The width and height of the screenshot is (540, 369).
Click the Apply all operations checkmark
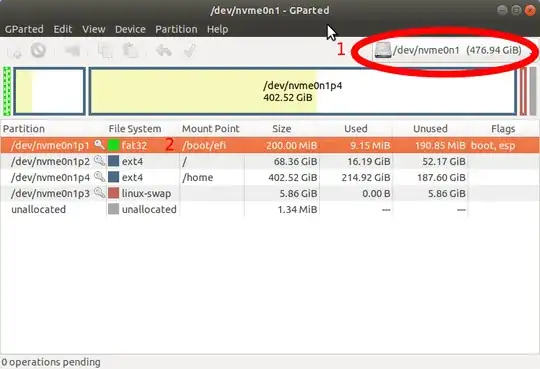tap(190, 51)
